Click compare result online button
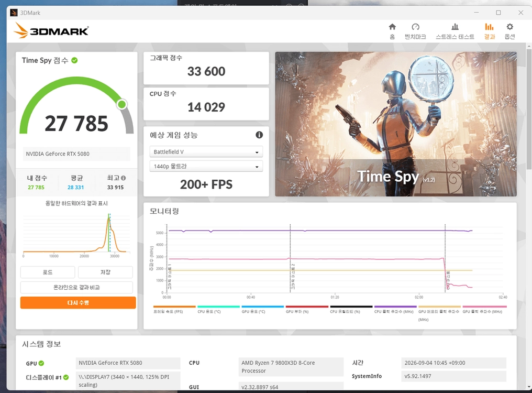Image resolution: width=532 pixels, height=393 pixels. click(x=76, y=287)
